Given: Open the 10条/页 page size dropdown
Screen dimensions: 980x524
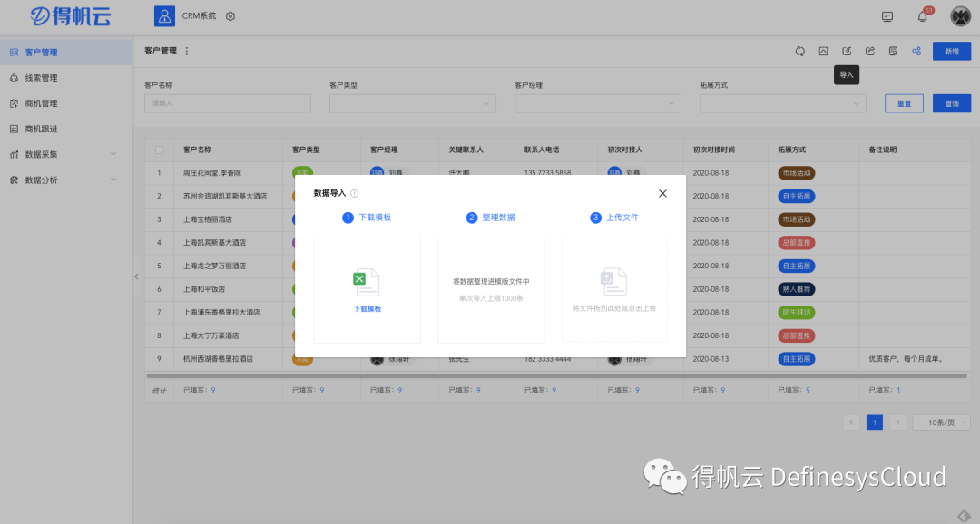Looking at the screenshot, I should tap(941, 422).
